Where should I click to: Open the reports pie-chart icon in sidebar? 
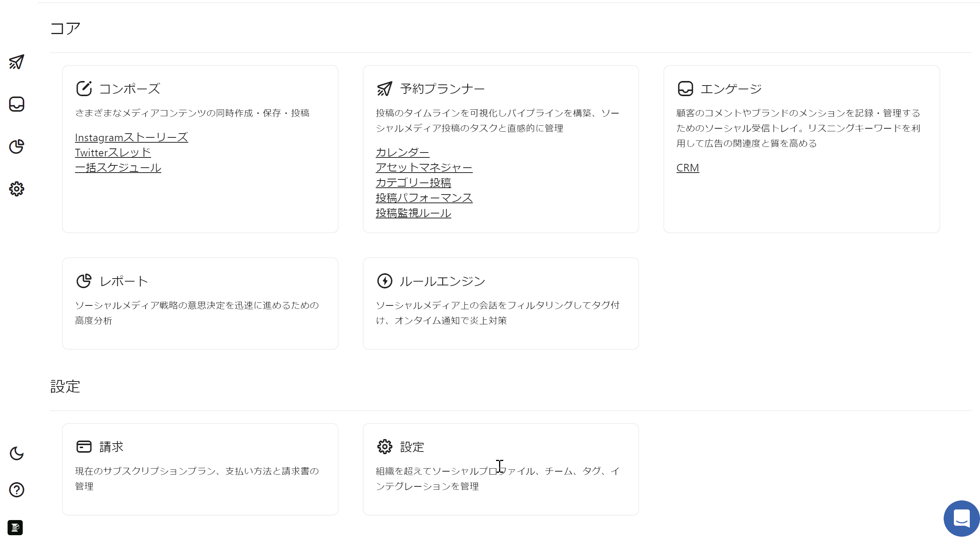16,146
